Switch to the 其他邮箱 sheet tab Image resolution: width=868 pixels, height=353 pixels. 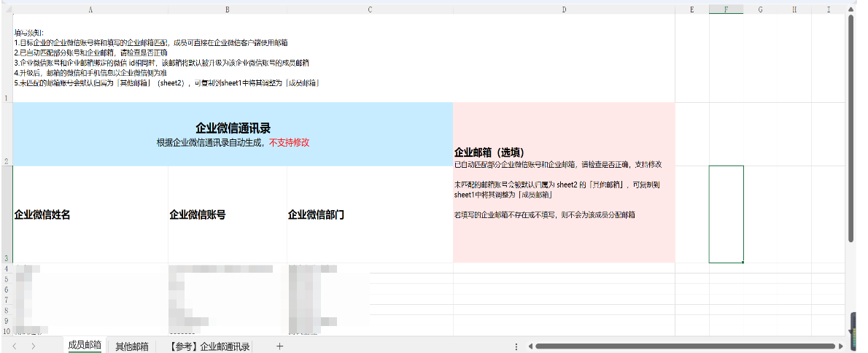tap(132, 346)
